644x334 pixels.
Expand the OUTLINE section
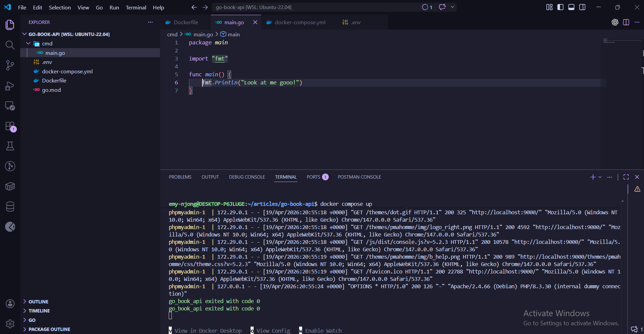coord(38,302)
